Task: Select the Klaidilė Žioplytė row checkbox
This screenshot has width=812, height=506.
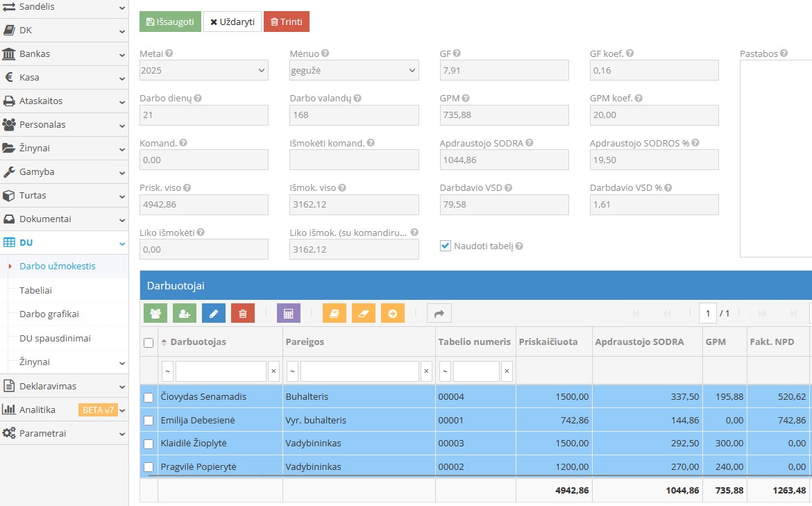Action: (149, 444)
